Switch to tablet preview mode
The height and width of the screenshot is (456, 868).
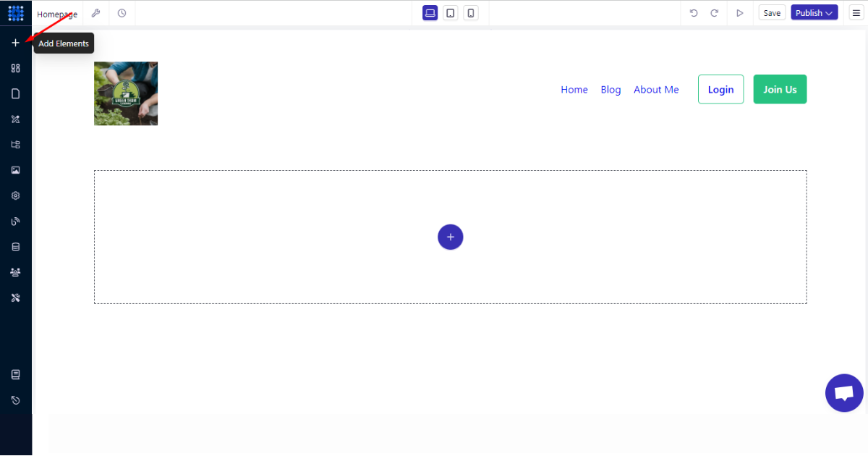[x=451, y=13]
